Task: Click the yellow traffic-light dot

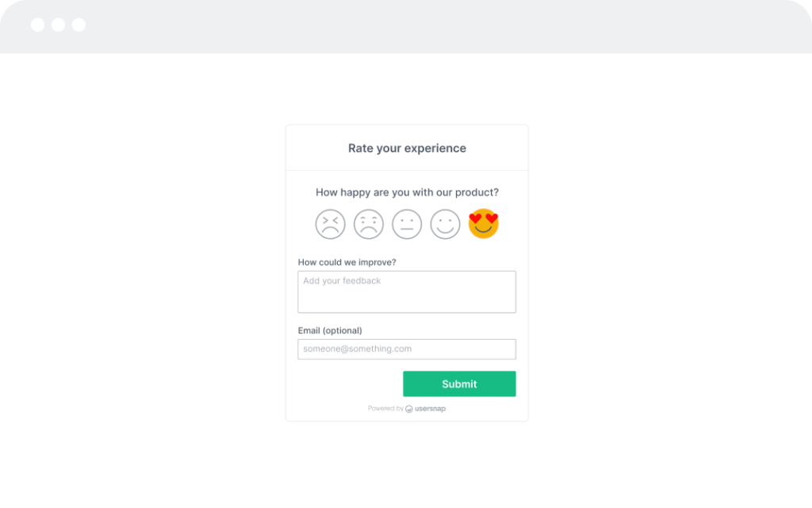Action: pos(57,25)
